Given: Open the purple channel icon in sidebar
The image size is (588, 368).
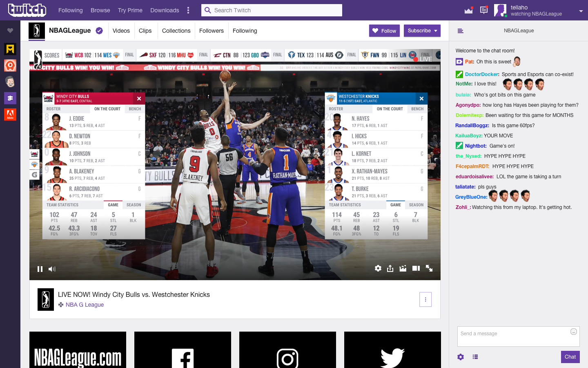Looking at the screenshot, I should point(10,98).
